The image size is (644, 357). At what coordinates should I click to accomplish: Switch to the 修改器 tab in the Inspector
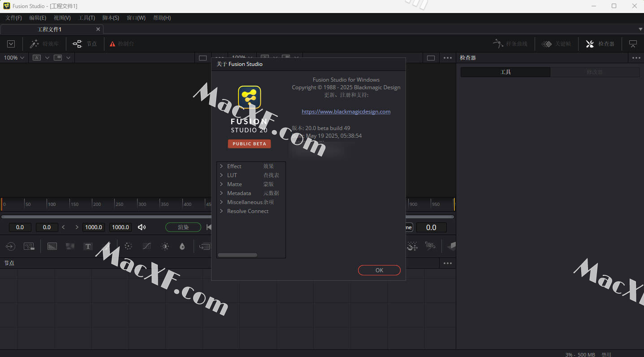595,72
